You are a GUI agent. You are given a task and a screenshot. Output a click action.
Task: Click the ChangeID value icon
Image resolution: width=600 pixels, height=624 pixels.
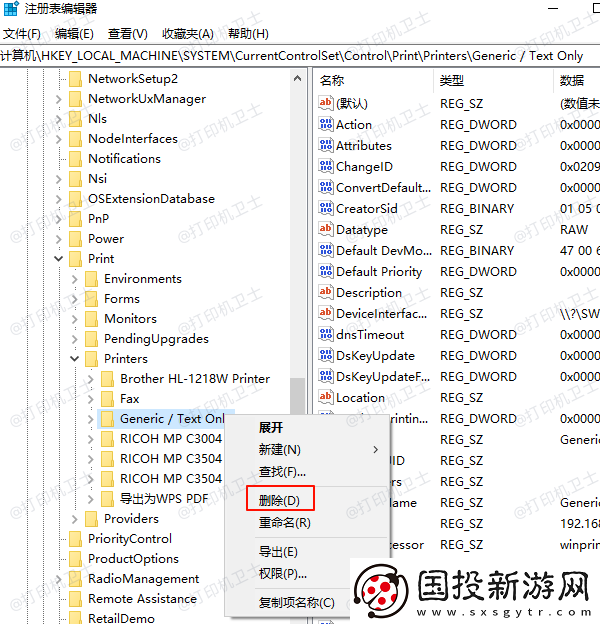[325, 166]
